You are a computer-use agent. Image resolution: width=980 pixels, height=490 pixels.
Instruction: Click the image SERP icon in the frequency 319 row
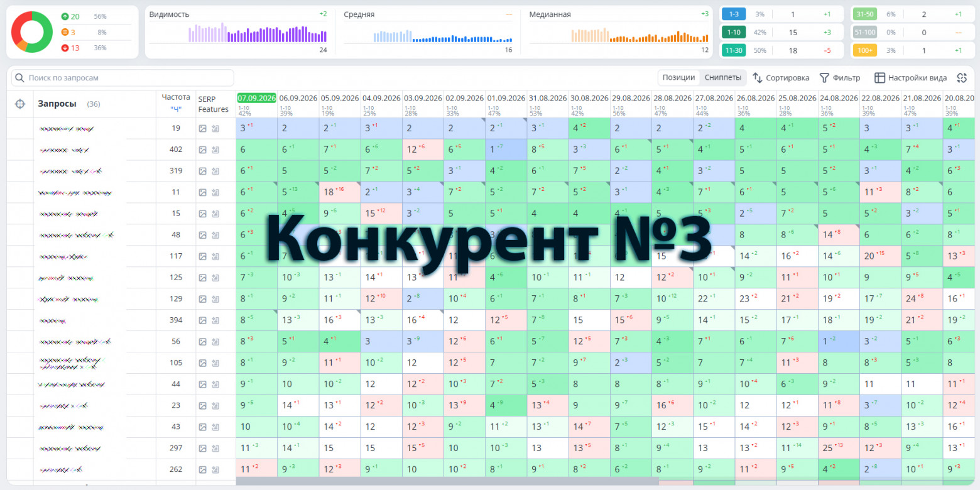click(203, 171)
